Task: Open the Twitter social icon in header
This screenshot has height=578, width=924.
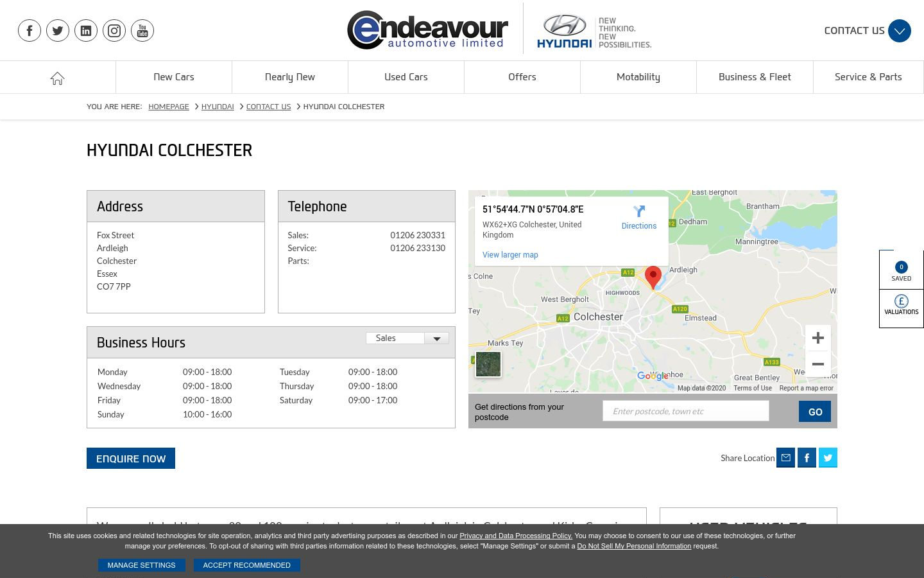Action: pos(58,30)
